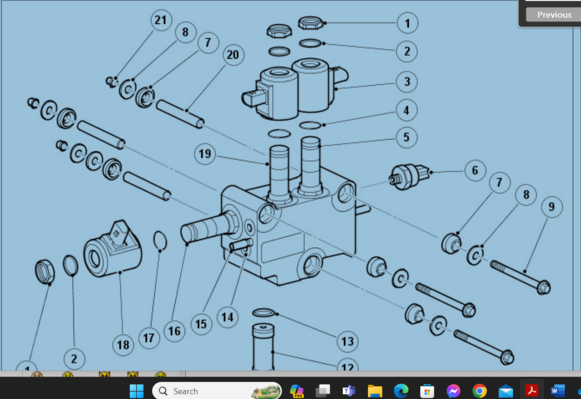Open the Mail app icon
The image size is (581, 399).
[506, 391]
